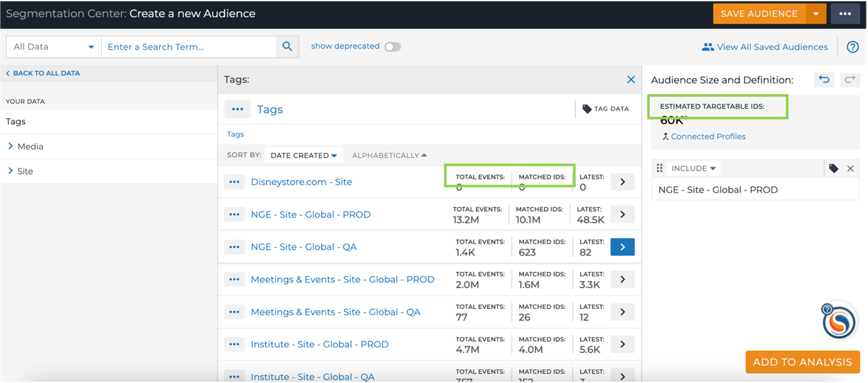Click arrow for Meetings & Events QA row

(622, 312)
